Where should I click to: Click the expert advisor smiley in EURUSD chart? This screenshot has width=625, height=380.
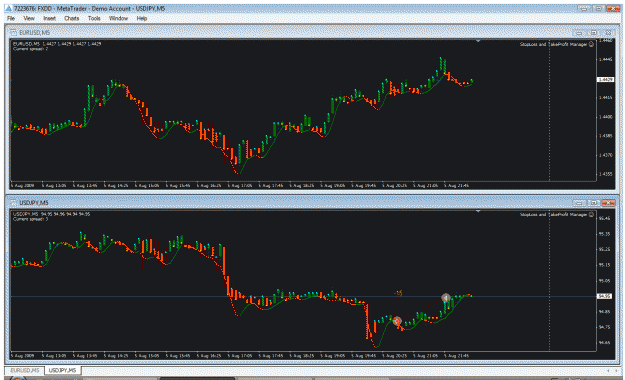point(592,44)
